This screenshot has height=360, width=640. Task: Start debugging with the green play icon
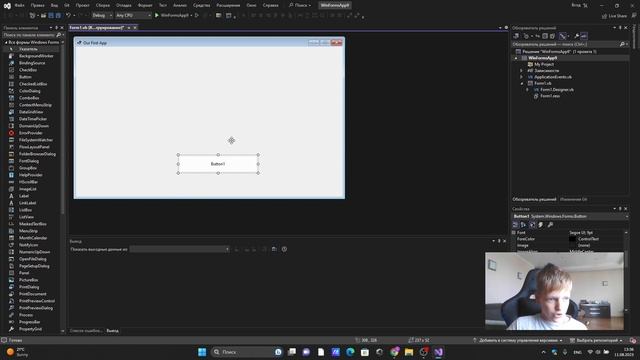[157, 16]
